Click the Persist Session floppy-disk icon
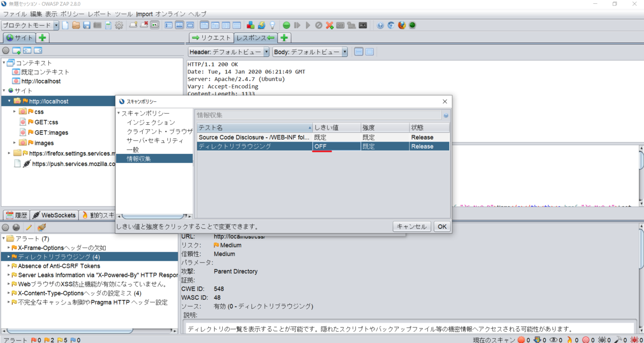 click(x=86, y=25)
